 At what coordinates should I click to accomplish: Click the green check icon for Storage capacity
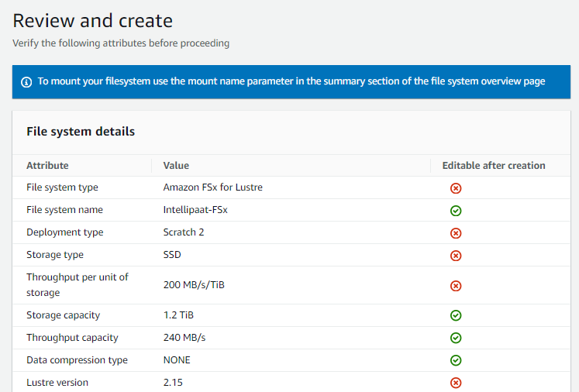tap(456, 315)
